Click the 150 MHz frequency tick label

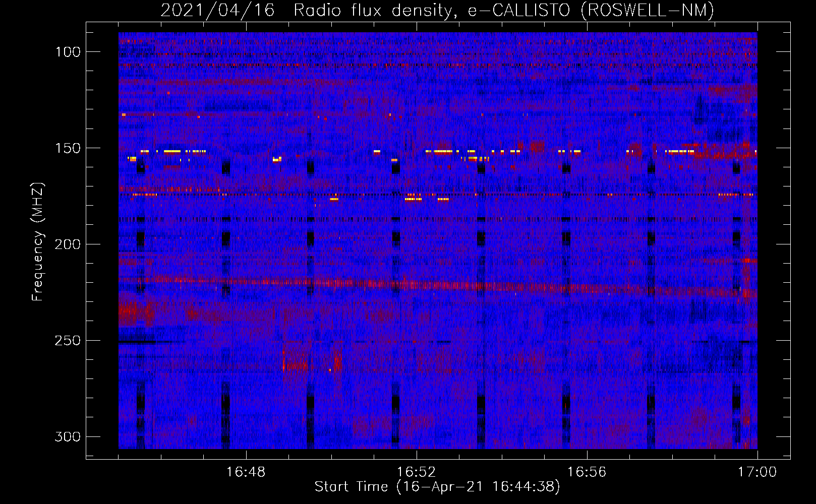(x=68, y=148)
